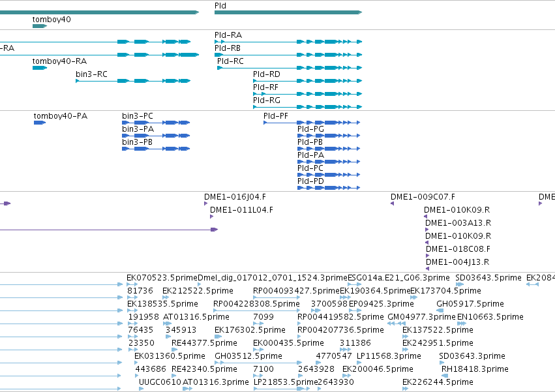Click the EK138535.5prime label
555x392 pixels.
[x=163, y=304]
